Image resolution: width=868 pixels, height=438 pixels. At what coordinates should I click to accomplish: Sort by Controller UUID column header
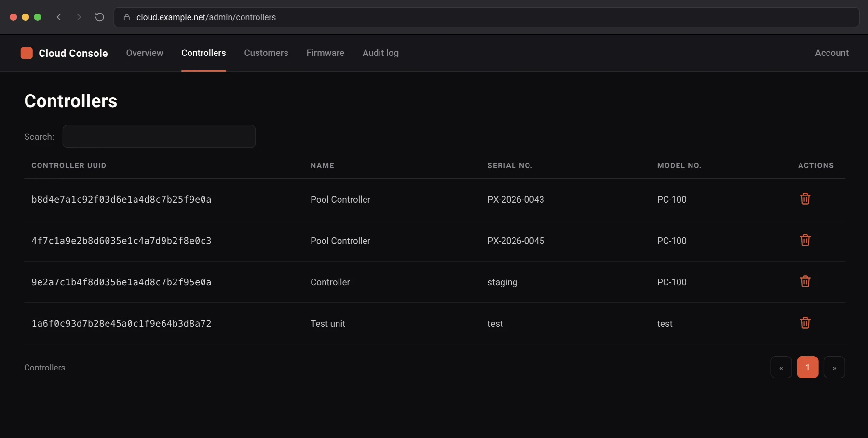(x=69, y=165)
